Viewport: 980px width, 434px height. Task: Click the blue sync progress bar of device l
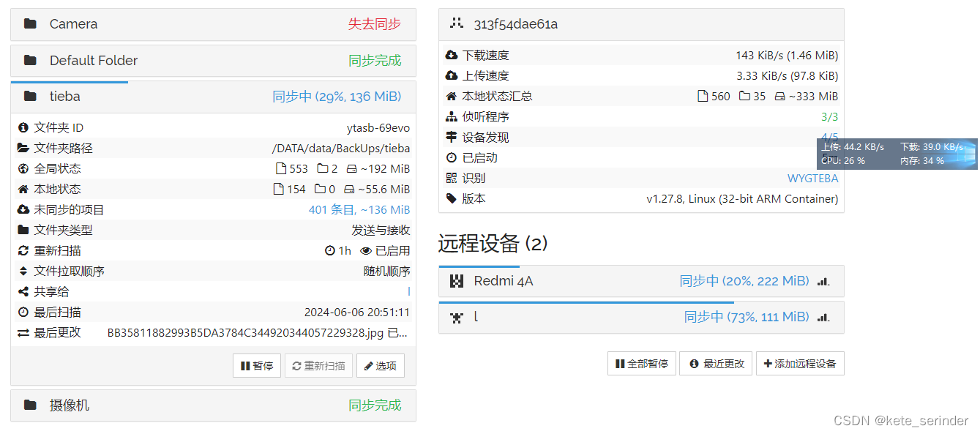tap(586, 302)
